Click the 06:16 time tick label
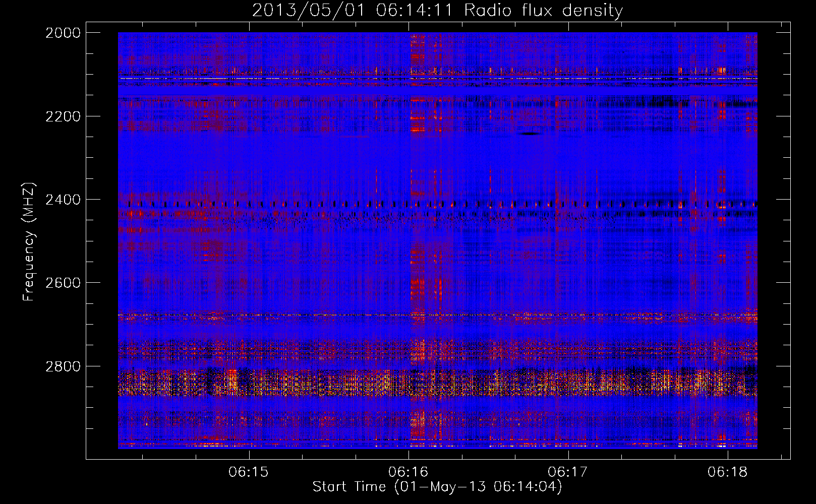The image size is (816, 504). [409, 472]
